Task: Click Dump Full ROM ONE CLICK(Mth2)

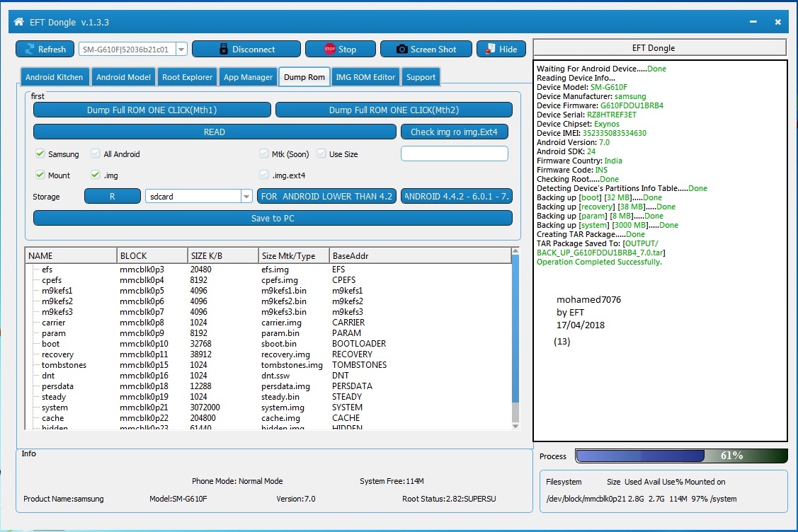Action: coord(394,110)
